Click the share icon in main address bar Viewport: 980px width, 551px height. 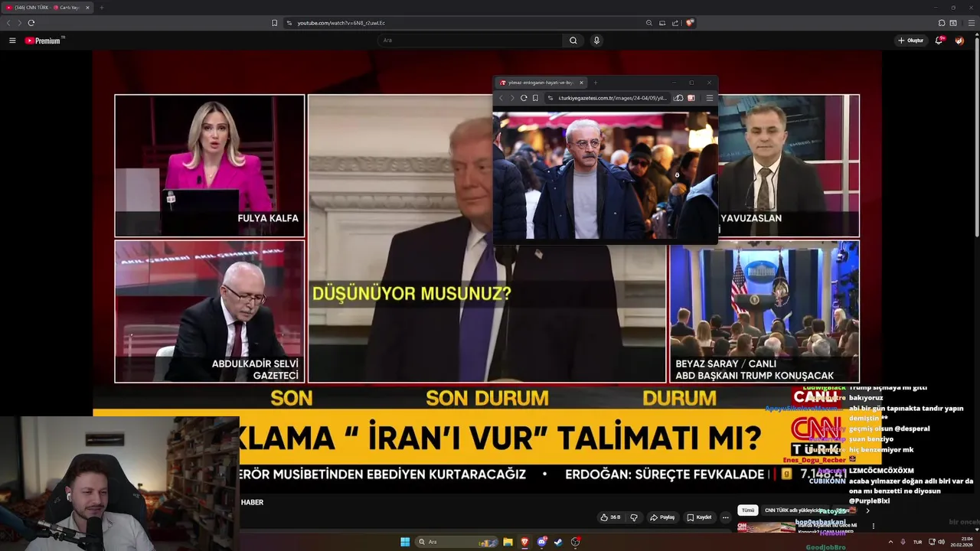click(675, 23)
